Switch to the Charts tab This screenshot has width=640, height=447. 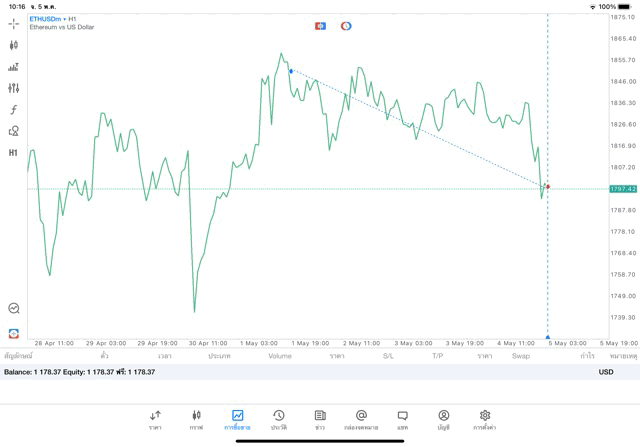click(x=196, y=419)
